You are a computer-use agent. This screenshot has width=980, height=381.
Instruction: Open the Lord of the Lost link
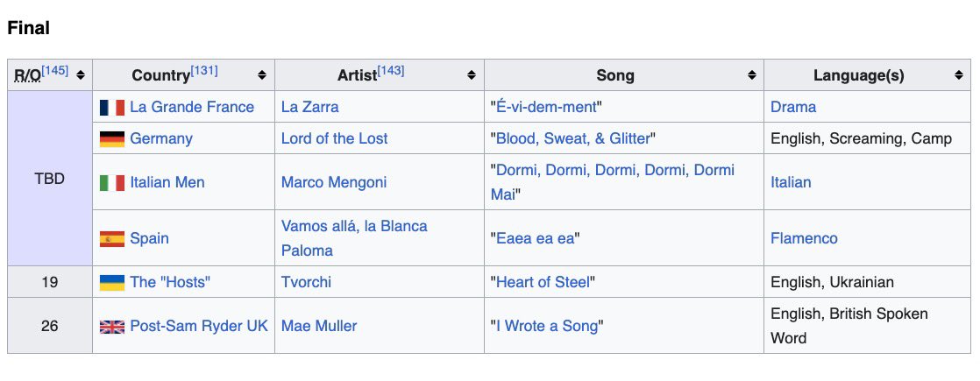point(334,138)
